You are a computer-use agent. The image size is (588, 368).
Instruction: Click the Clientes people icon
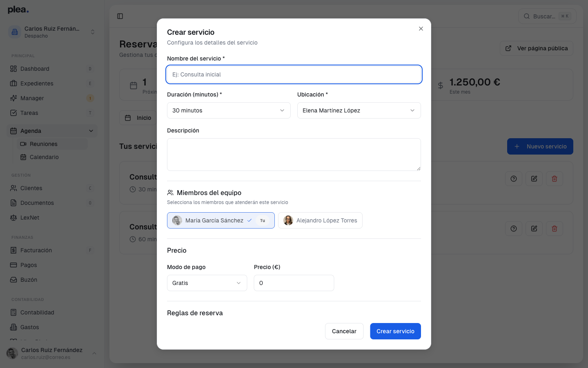point(13,188)
